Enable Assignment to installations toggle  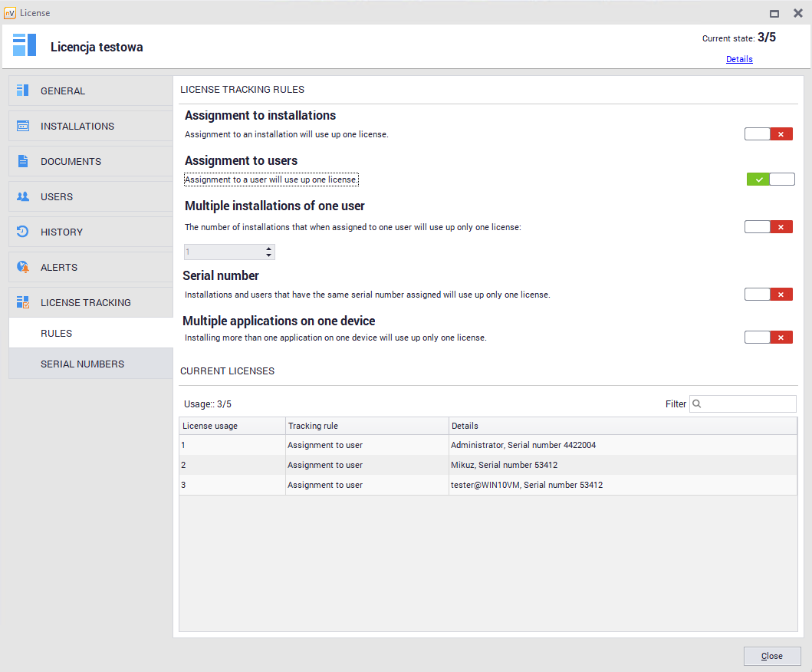tap(768, 134)
